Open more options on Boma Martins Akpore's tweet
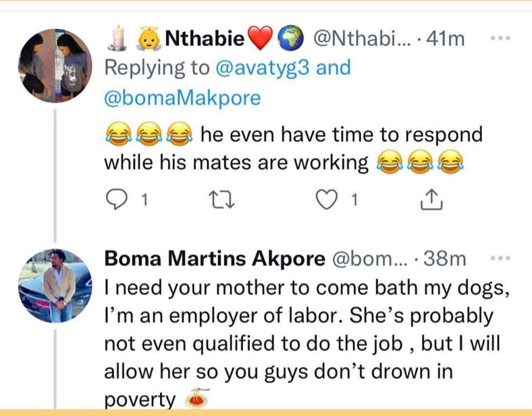This screenshot has width=532, height=416. (x=501, y=258)
